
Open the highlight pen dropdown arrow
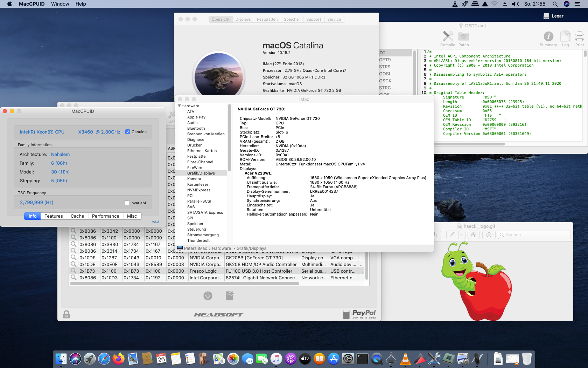tap(461, 235)
